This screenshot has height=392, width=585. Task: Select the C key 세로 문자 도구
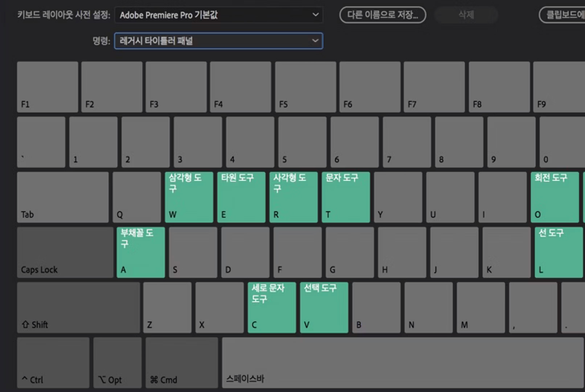[271, 307]
